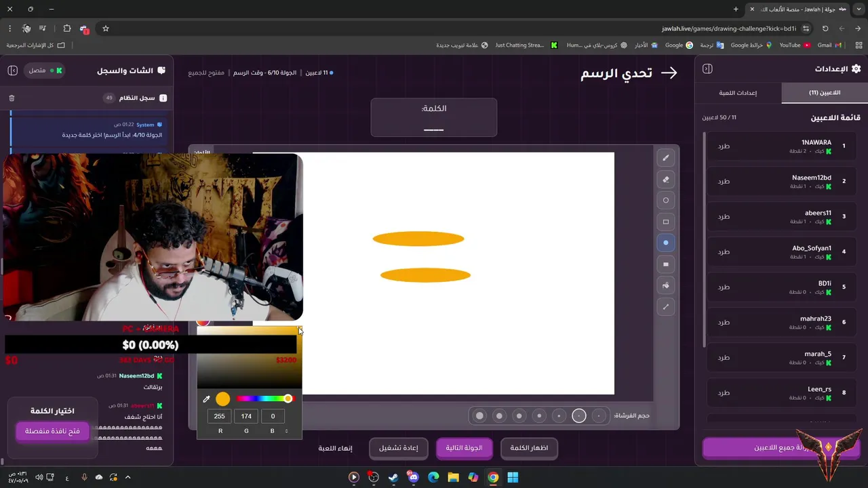The image size is (868, 488).
Task: Select the paint bucket fill tool
Action: pos(665,285)
